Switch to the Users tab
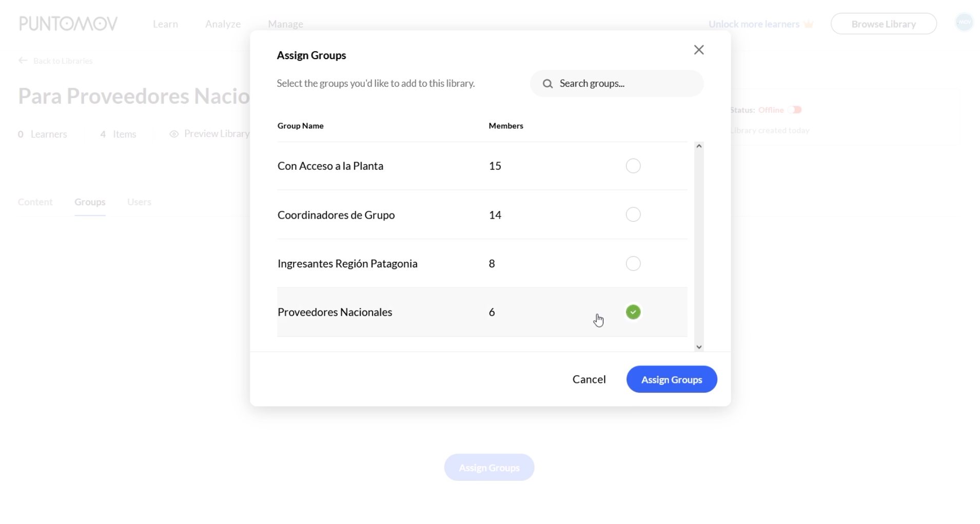The height and width of the screenshot is (524, 980). click(x=139, y=202)
